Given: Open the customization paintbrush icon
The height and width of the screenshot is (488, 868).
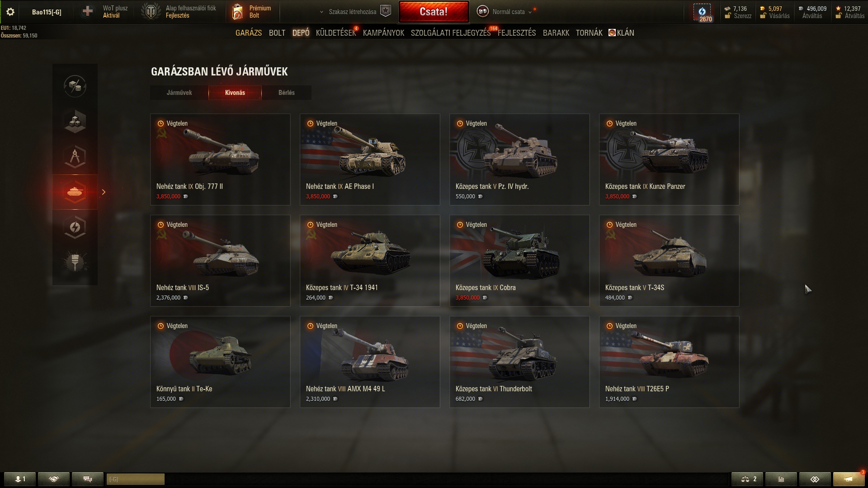Looking at the screenshot, I should click(75, 262).
